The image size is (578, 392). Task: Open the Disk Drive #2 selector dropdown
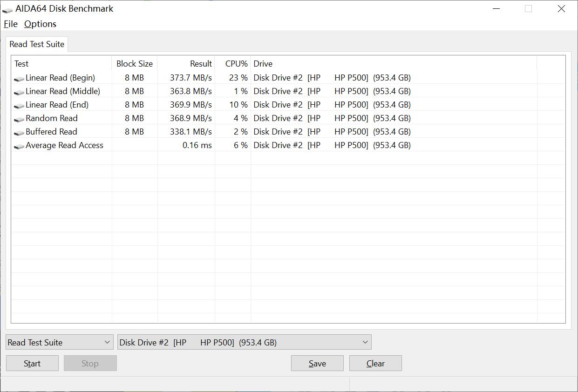pyautogui.click(x=245, y=342)
